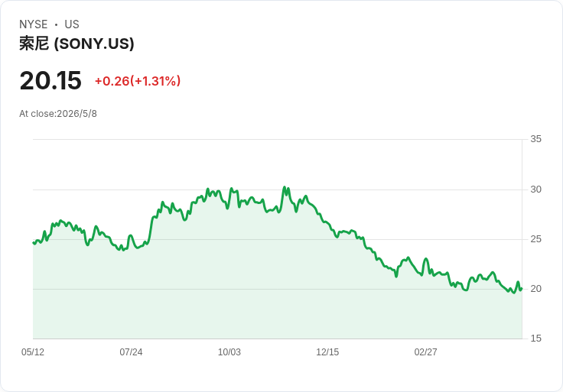Click the 20 price axis label
The image size is (563, 392).
pos(535,289)
